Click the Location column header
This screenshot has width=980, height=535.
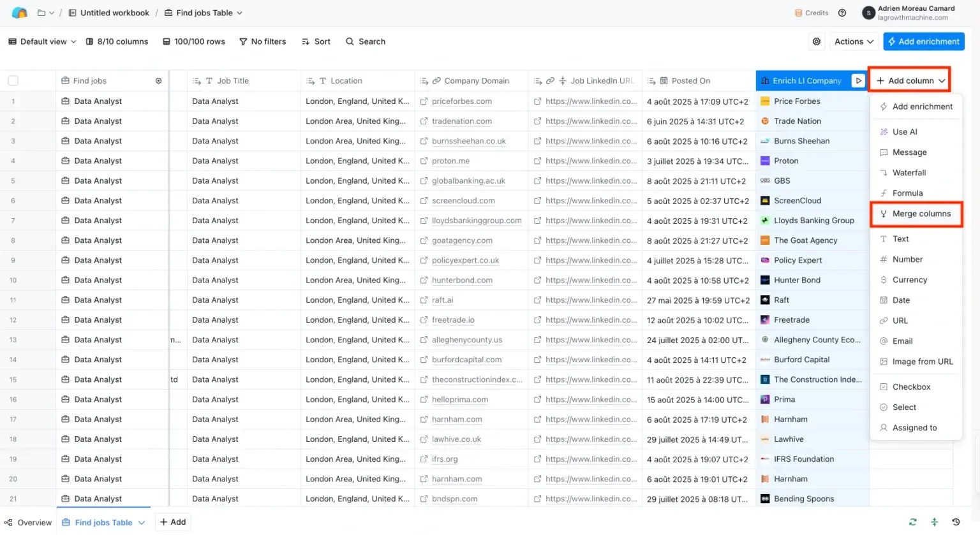click(358, 81)
